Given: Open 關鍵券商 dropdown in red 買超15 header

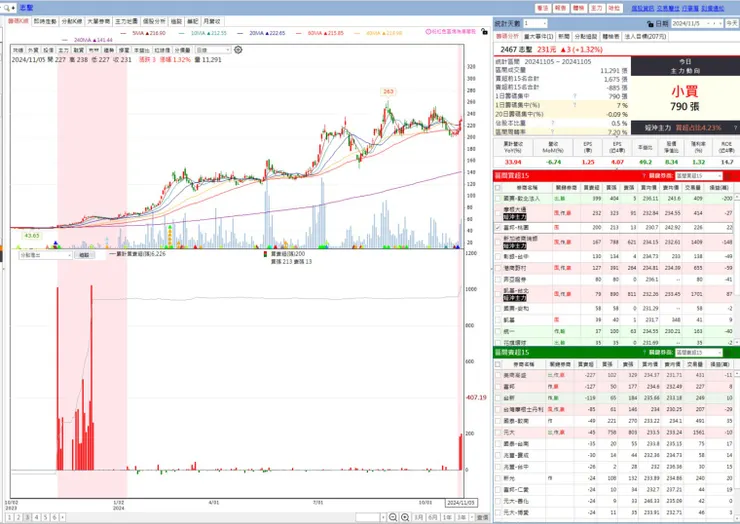Looking at the screenshot, I should click(x=698, y=176).
